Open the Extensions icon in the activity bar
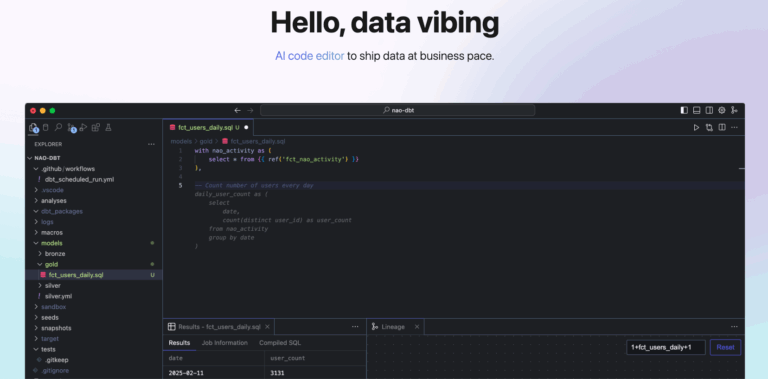Screen dimensions: 768x379 coord(96,127)
